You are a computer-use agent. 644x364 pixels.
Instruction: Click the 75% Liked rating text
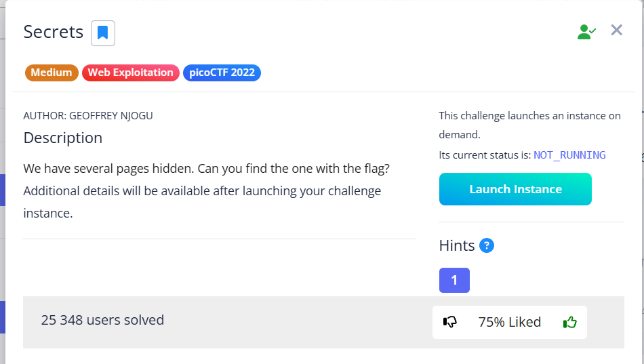point(509,322)
